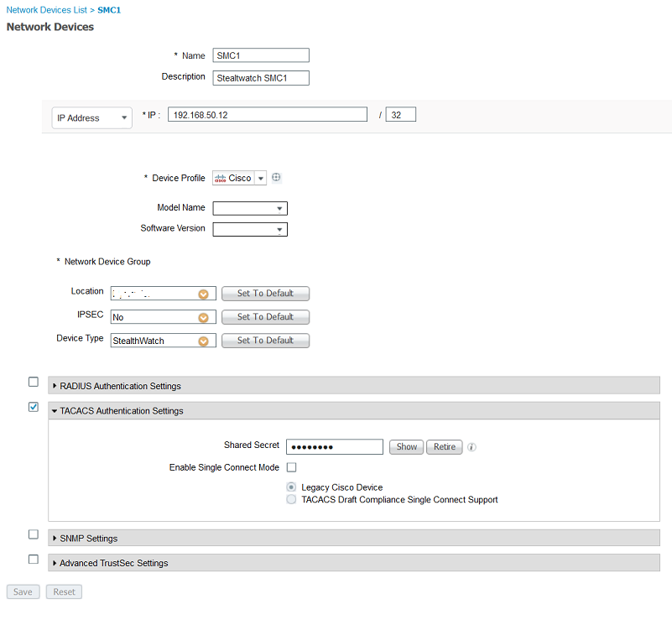Click the Shared Secret info icon
Viewport: 672px width, 625px height.
[x=471, y=447]
